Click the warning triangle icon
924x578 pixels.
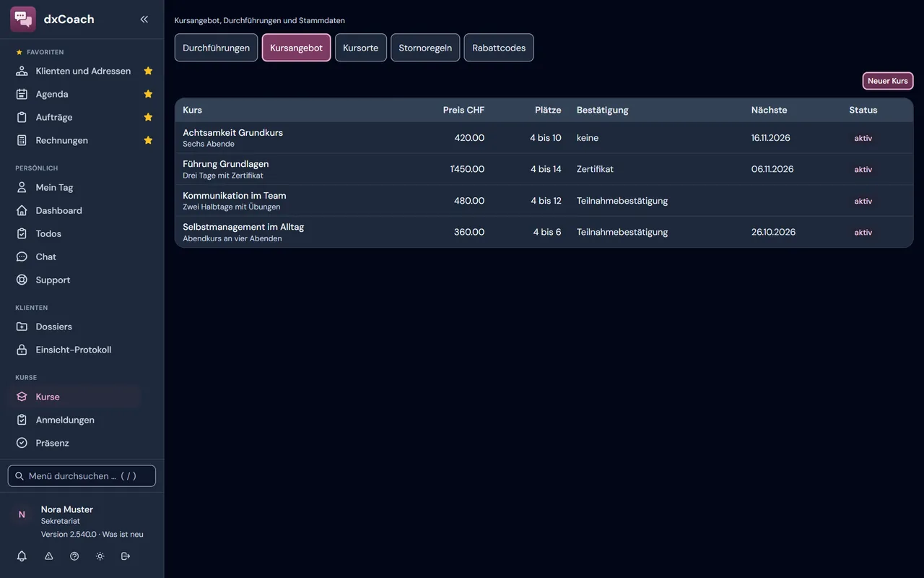tap(49, 556)
